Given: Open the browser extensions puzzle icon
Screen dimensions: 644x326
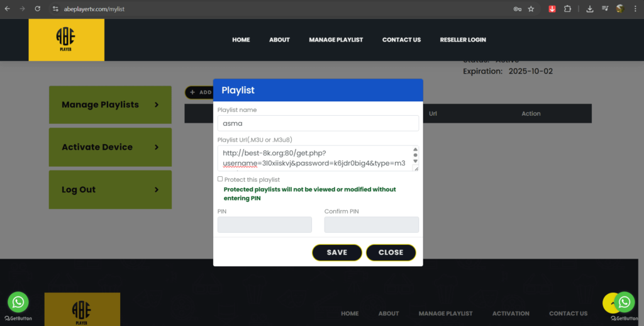Looking at the screenshot, I should [x=567, y=9].
